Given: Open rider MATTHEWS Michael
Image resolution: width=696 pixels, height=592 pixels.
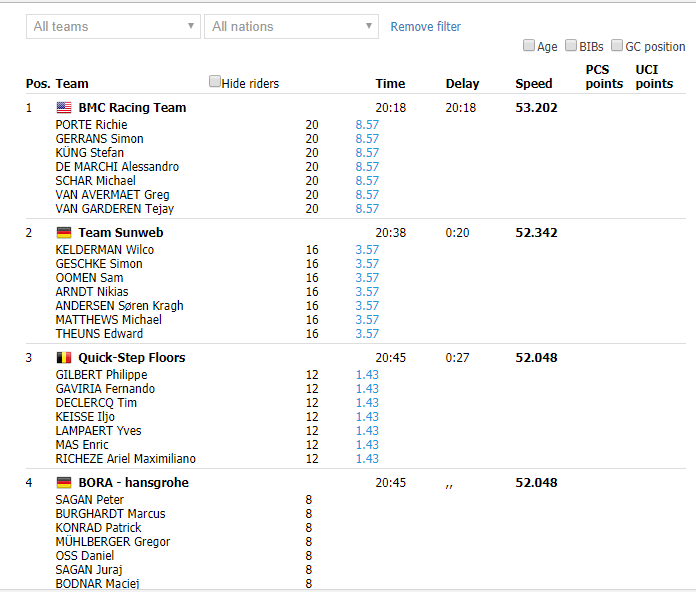Looking at the screenshot, I should point(109,320).
